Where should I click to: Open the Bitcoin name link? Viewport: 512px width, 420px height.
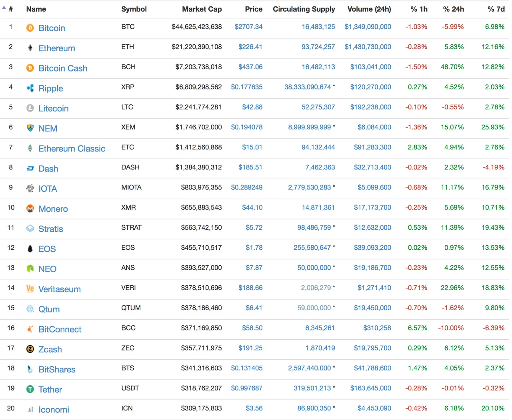[52, 28]
